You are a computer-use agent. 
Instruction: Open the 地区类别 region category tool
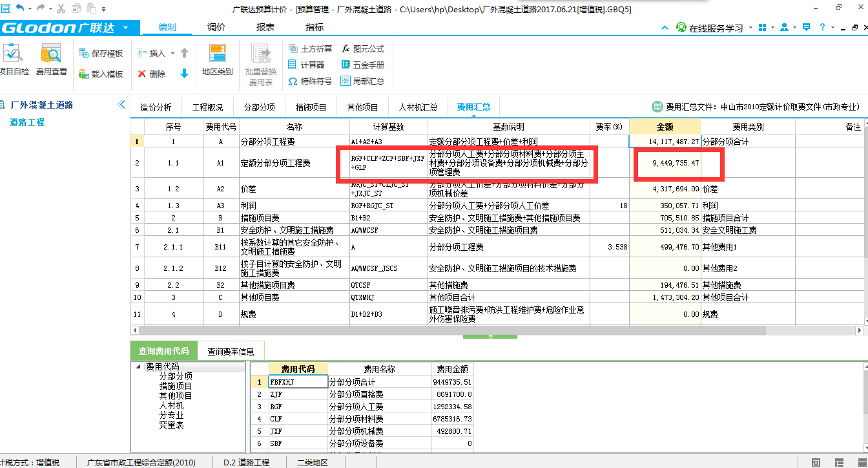(217, 60)
